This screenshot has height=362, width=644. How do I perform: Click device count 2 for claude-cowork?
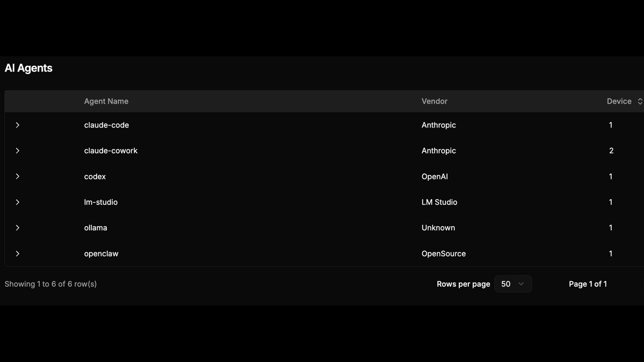(611, 151)
